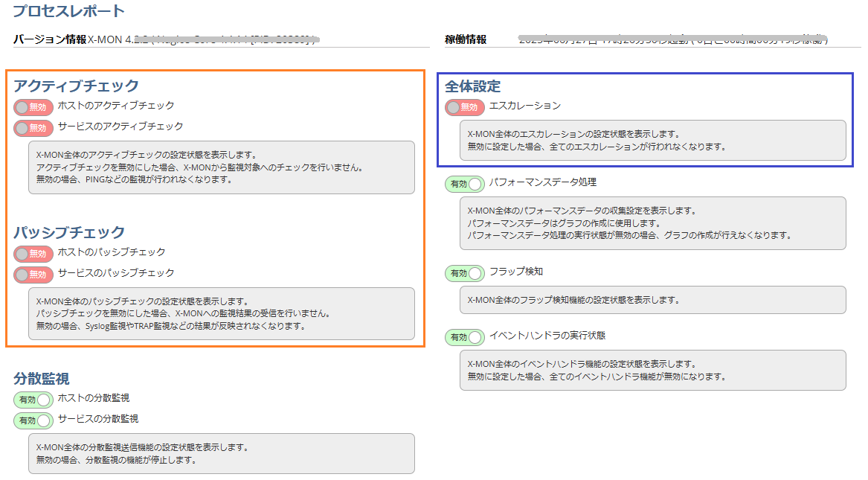Switch off the フラップ検知 toggle

[x=465, y=273]
